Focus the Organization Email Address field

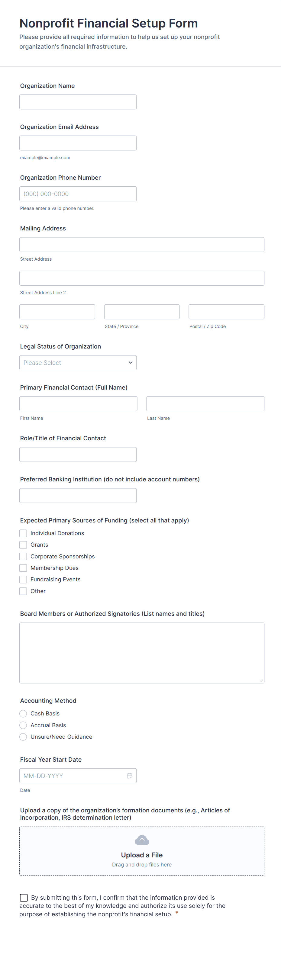click(78, 143)
